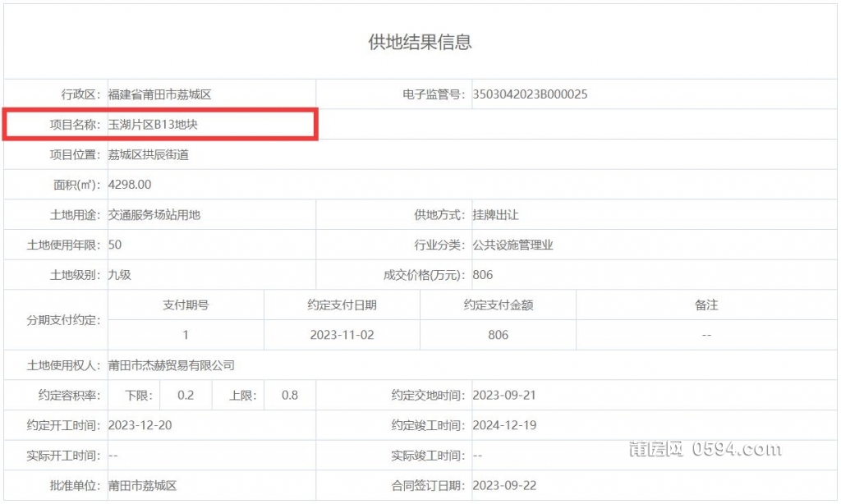Image resolution: width=841 pixels, height=504 pixels.
Task: Click the 成交价格 value 806
Action: (x=483, y=275)
